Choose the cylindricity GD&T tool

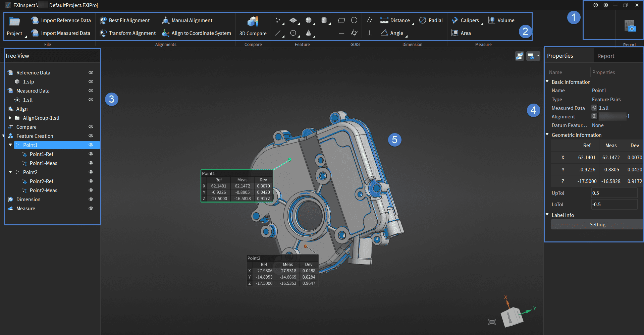(x=354, y=33)
